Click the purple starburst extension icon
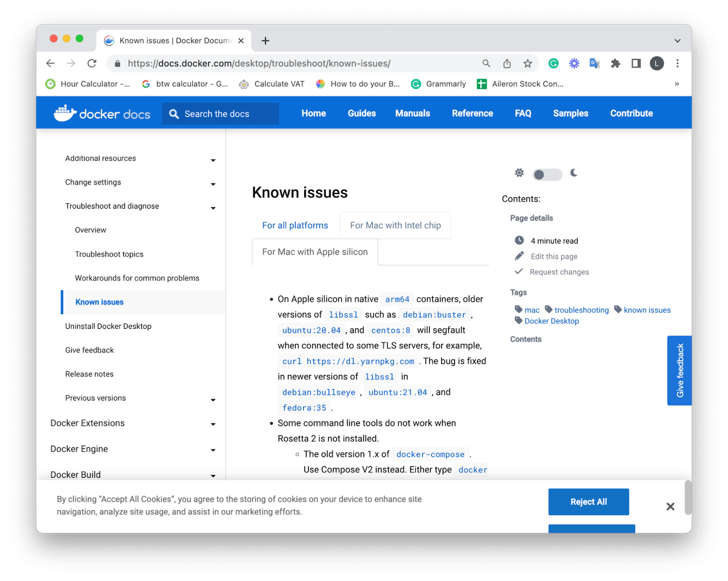This screenshot has width=728, height=581. 574,64
